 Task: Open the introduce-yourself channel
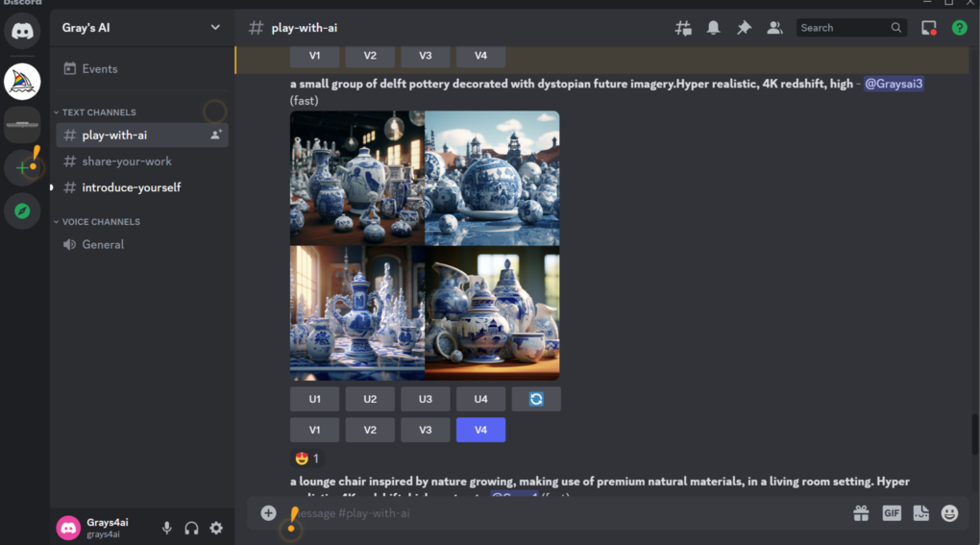[x=131, y=187]
